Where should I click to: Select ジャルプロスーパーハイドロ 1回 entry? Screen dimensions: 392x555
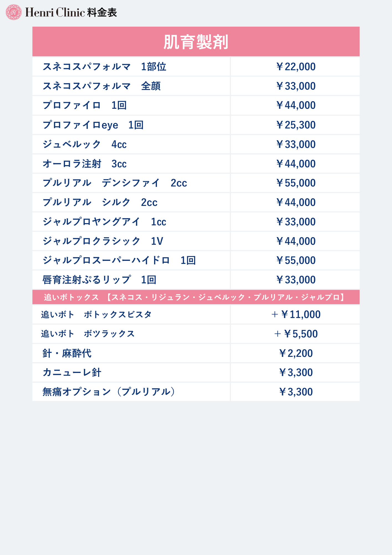coord(119,260)
